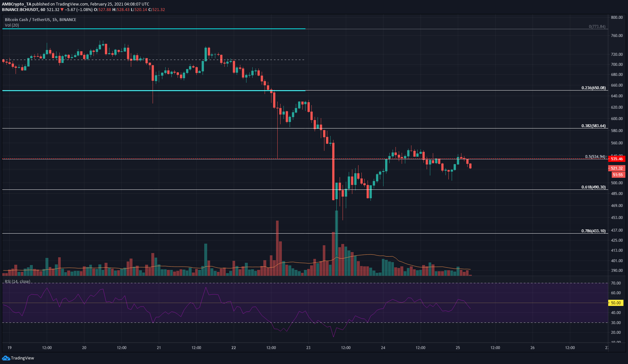The image size is (628, 364).
Task: Click the date label 19 on time axis
Action: 10,348
